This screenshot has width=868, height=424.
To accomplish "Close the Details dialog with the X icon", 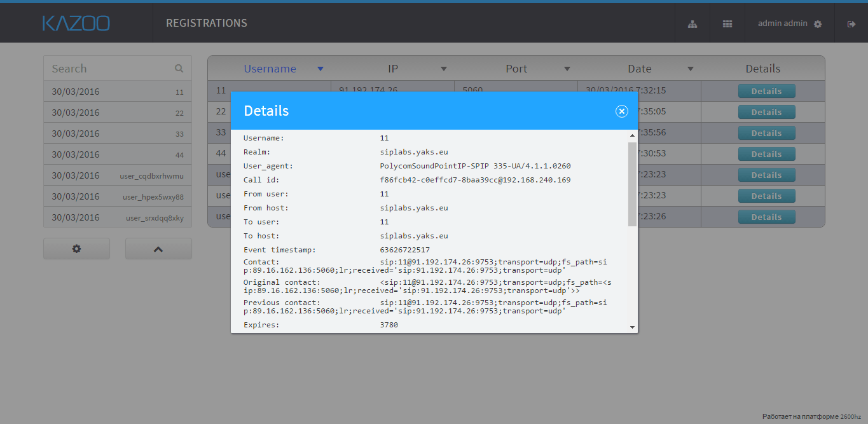I will pyautogui.click(x=621, y=111).
